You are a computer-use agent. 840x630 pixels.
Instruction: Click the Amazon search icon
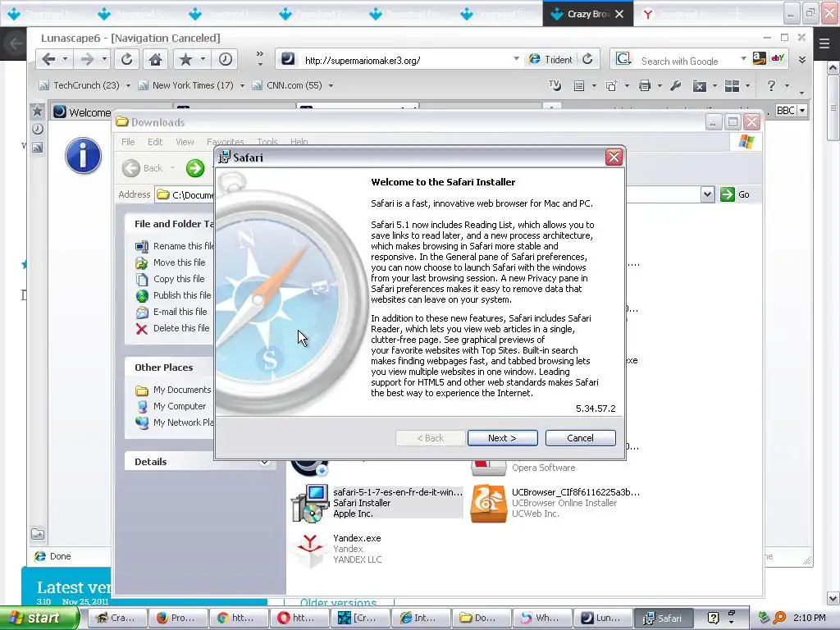pyautogui.click(x=759, y=58)
